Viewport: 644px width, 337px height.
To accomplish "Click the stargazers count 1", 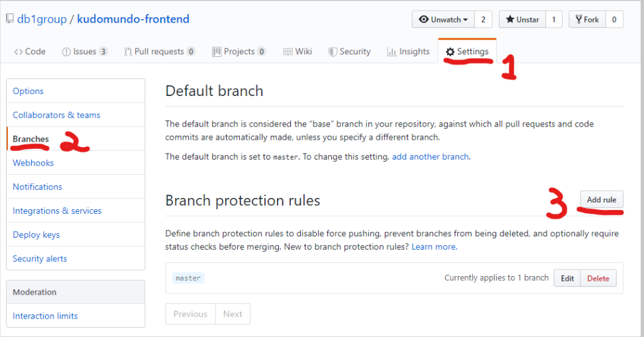I will point(554,19).
